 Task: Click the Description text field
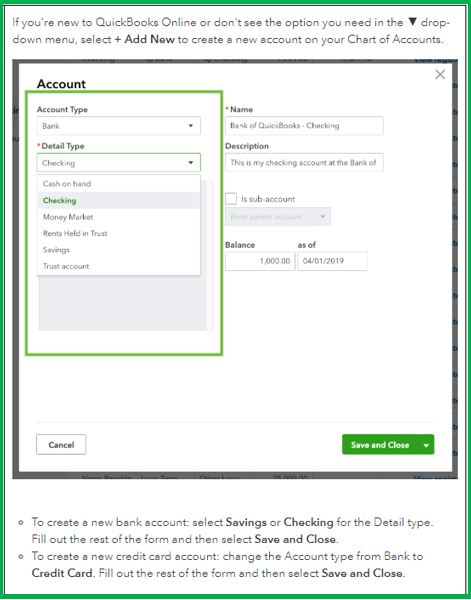pos(304,163)
